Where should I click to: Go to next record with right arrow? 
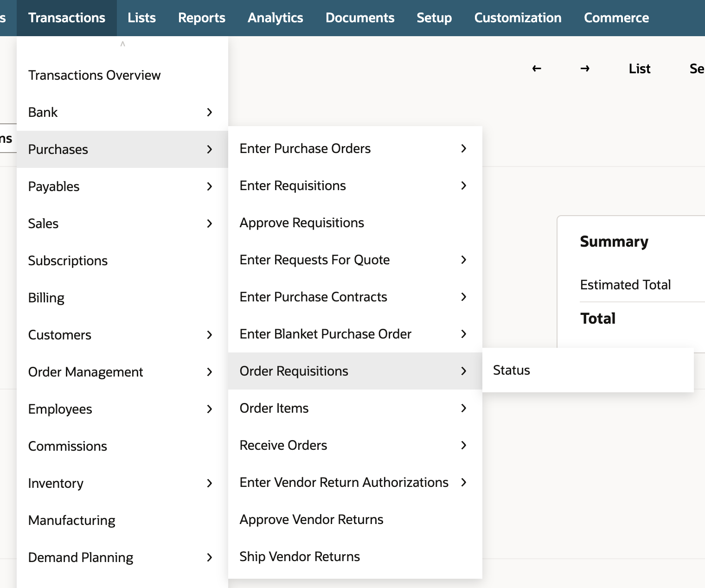tap(585, 69)
